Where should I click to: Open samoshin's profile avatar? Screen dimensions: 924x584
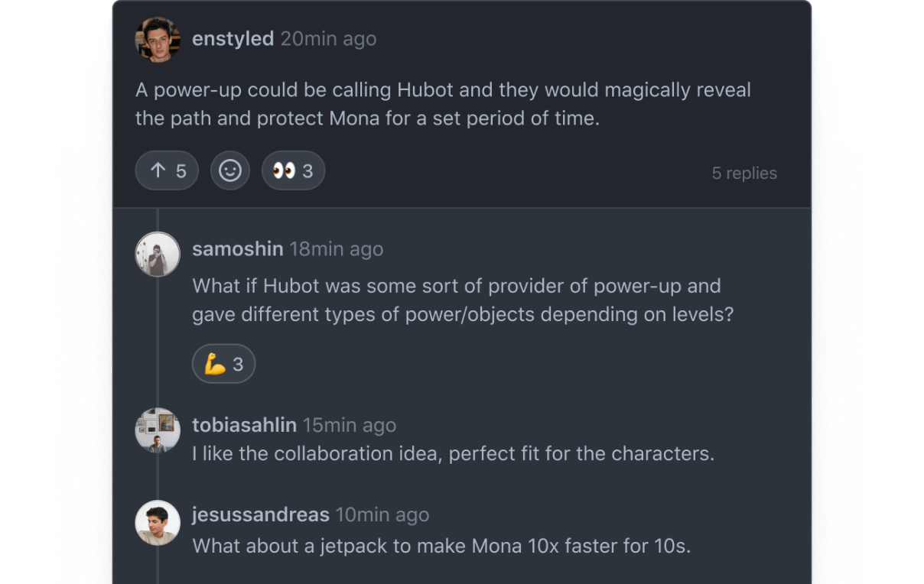tap(158, 254)
